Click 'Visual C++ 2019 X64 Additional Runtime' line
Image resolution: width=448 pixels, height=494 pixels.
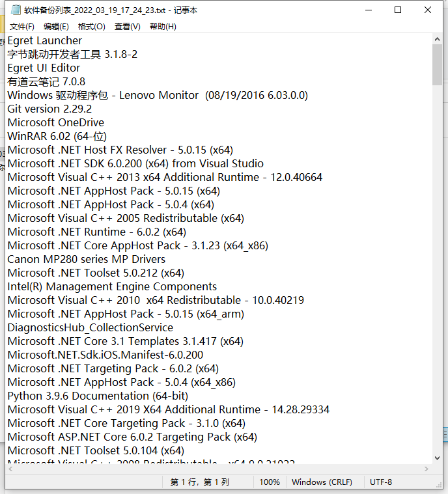[169, 409]
